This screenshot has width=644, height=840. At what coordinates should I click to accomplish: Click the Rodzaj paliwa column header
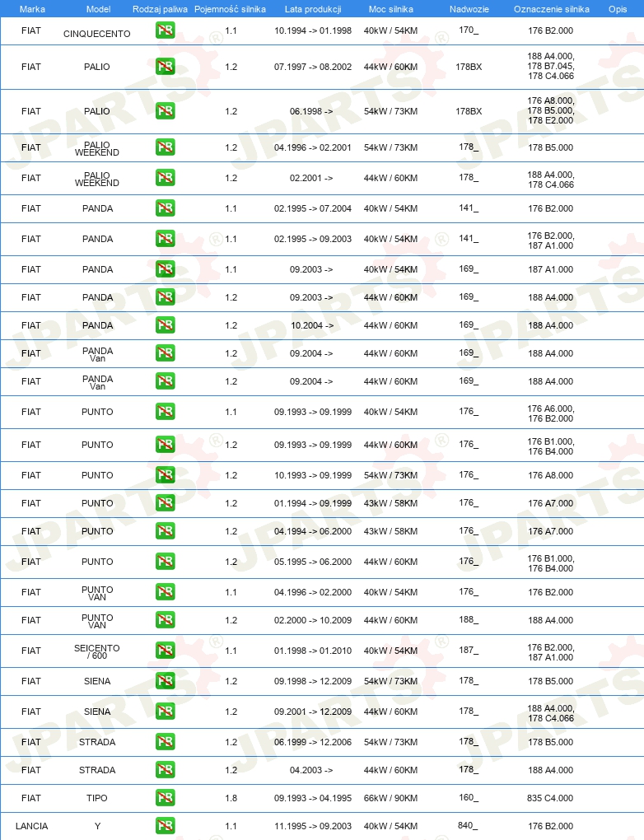(x=161, y=9)
